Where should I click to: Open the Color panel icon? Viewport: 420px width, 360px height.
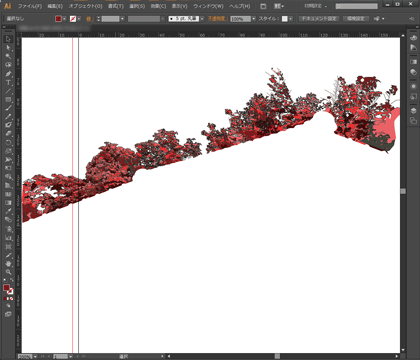413,38
